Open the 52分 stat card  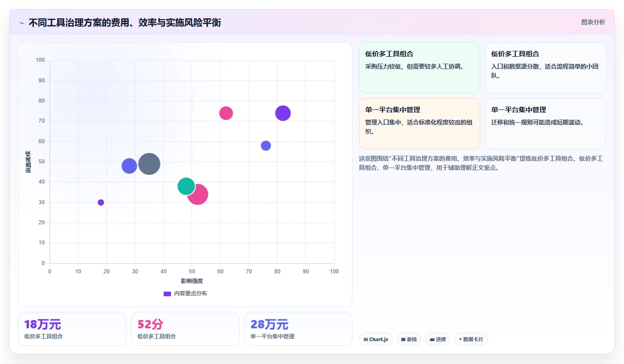click(185, 329)
